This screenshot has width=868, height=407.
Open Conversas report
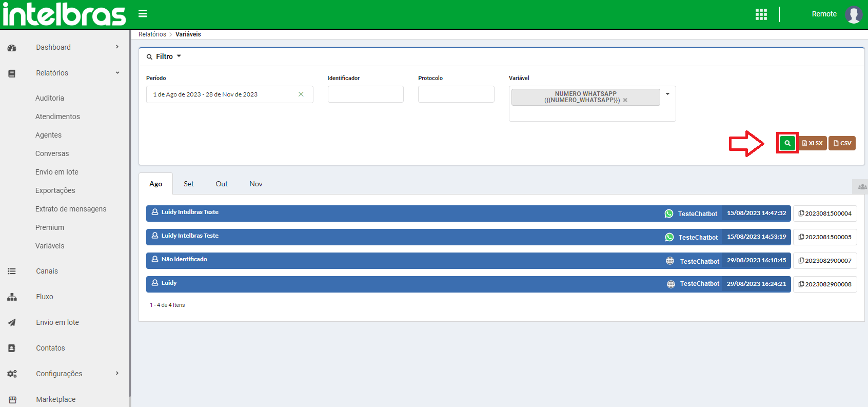click(52, 153)
